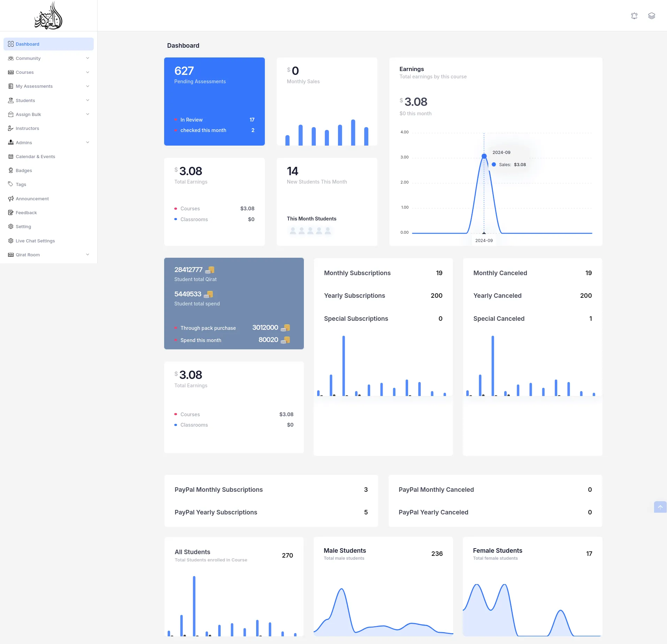Screen dimensions: 667x644
Task: Click the Badges ribbon icon
Action: coord(11,170)
